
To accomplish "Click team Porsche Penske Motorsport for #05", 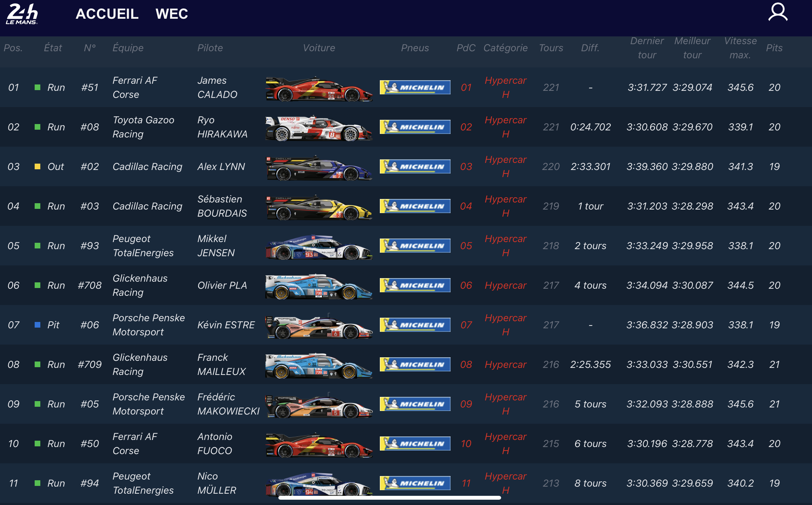I will [x=149, y=404].
